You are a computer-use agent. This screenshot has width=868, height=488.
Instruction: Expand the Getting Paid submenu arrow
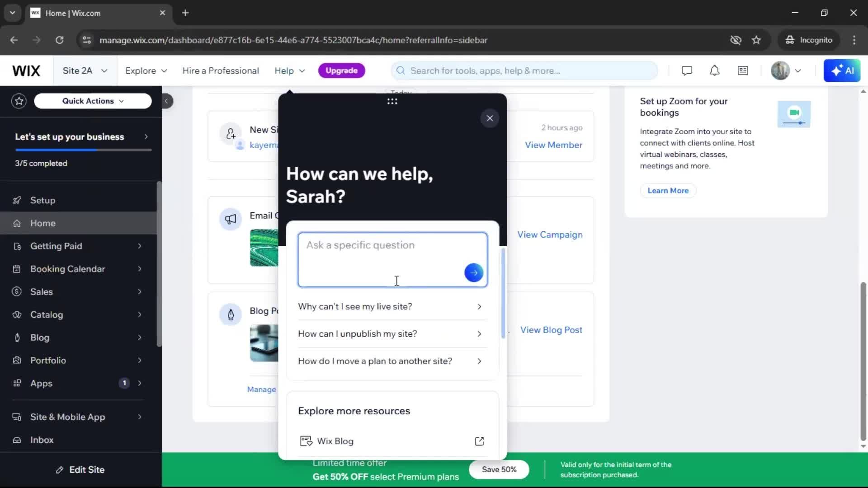[x=140, y=246]
